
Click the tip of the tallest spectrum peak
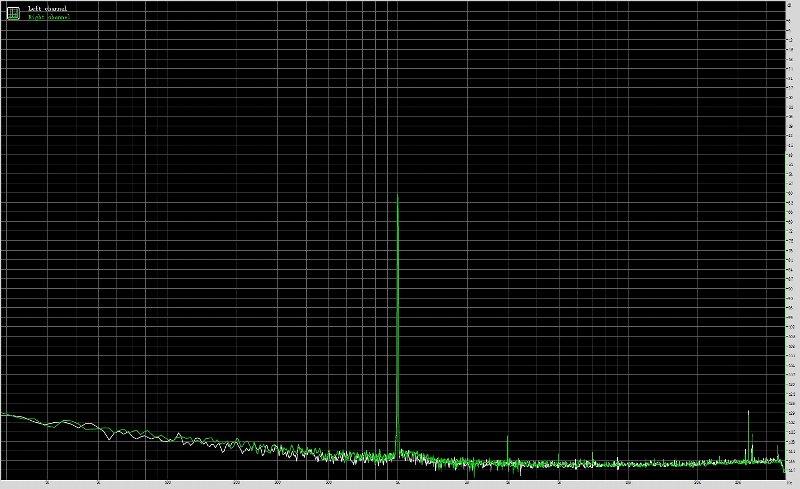click(x=398, y=195)
